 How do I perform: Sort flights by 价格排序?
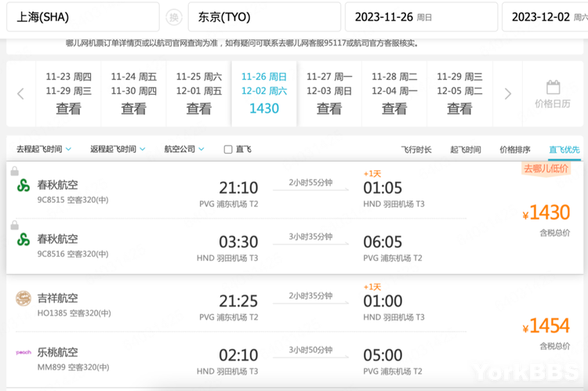point(515,150)
